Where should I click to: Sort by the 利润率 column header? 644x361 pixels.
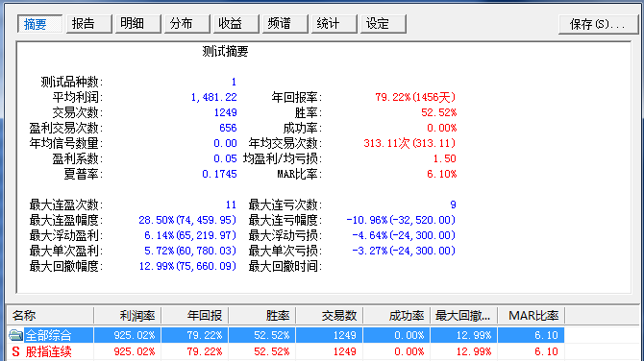point(127,316)
